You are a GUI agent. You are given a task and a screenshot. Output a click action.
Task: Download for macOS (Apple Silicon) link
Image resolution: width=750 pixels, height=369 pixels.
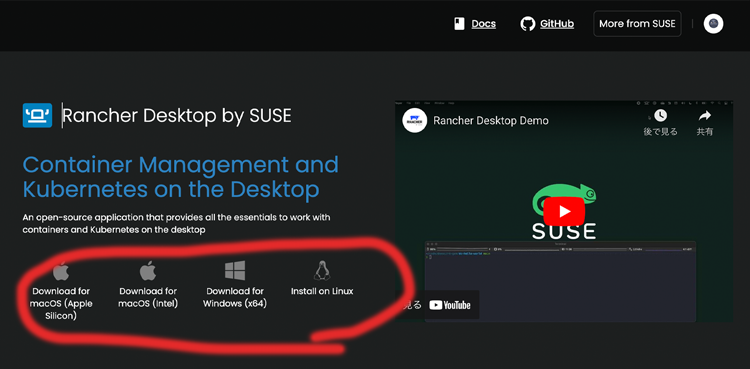click(61, 303)
